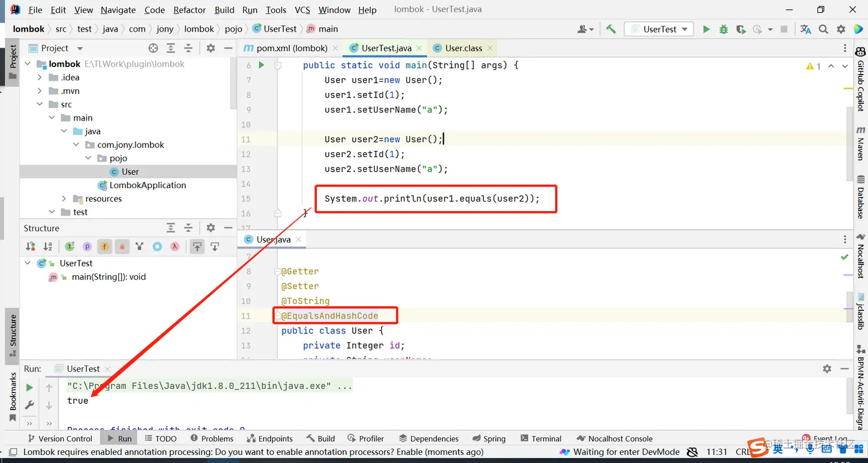This screenshot has height=463, width=868.
Task: Expand the .idea folder
Action: click(x=40, y=77)
